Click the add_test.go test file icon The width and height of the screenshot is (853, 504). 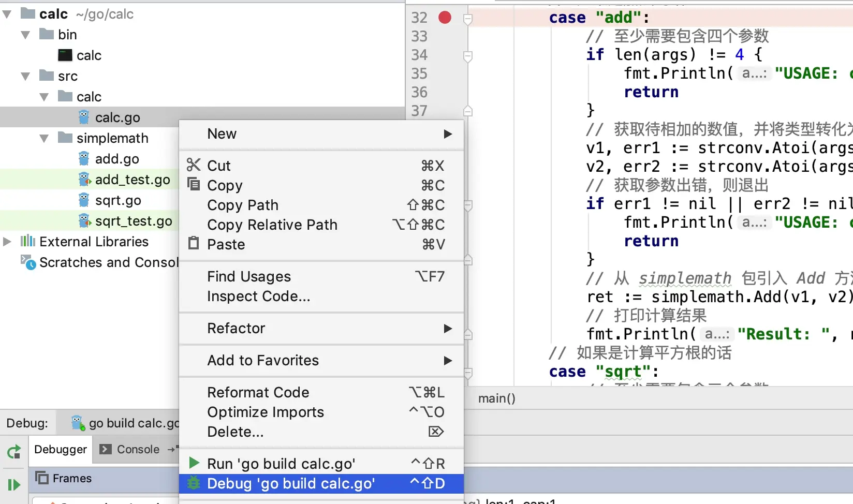(84, 180)
